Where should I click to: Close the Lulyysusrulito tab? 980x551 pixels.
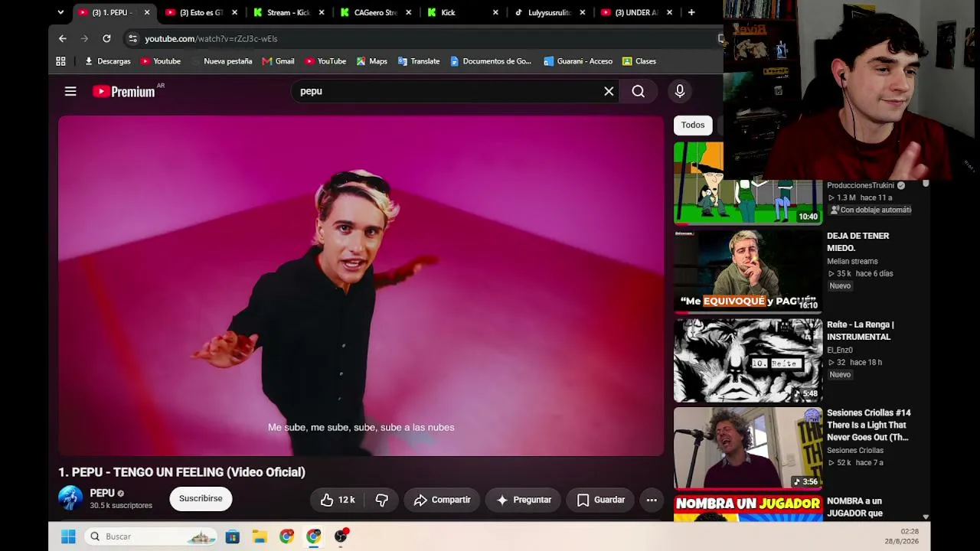coord(583,12)
